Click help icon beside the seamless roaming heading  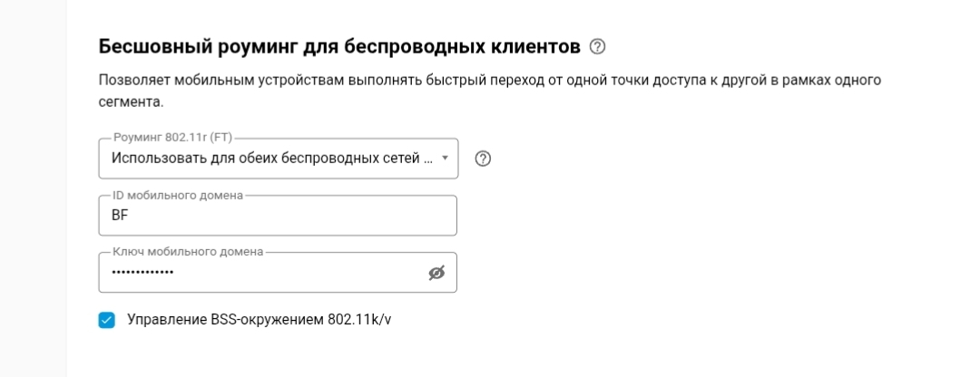596,45
